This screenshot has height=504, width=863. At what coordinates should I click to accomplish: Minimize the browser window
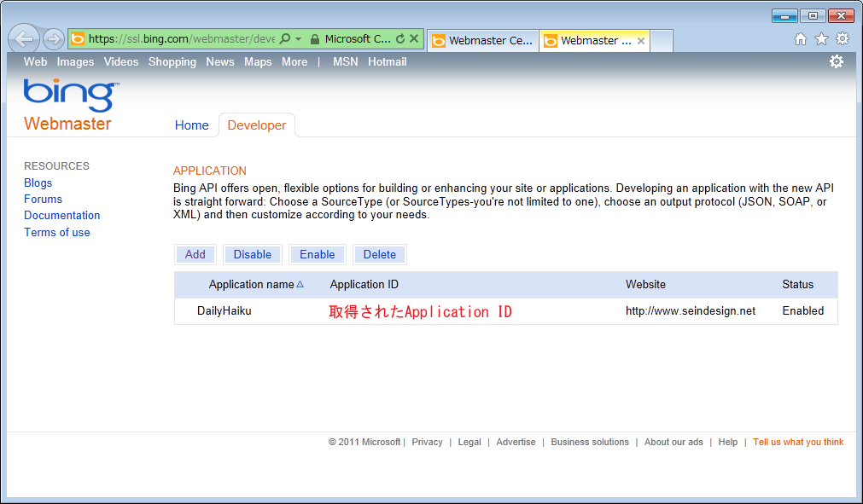click(784, 16)
